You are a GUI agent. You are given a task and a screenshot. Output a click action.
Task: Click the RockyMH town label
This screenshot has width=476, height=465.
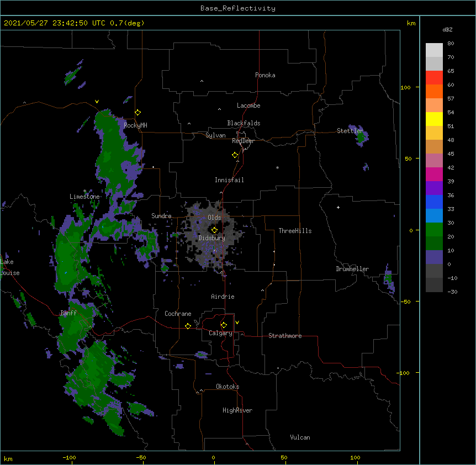point(135,125)
